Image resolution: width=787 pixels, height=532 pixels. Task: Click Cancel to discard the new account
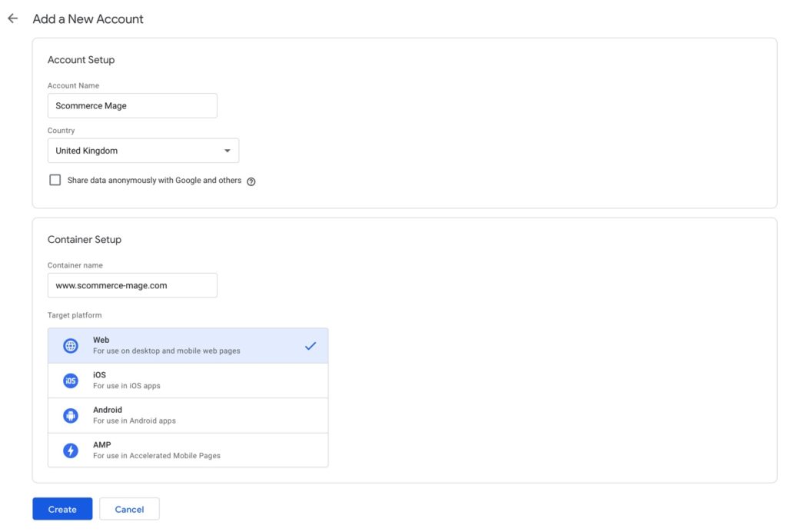[129, 508]
